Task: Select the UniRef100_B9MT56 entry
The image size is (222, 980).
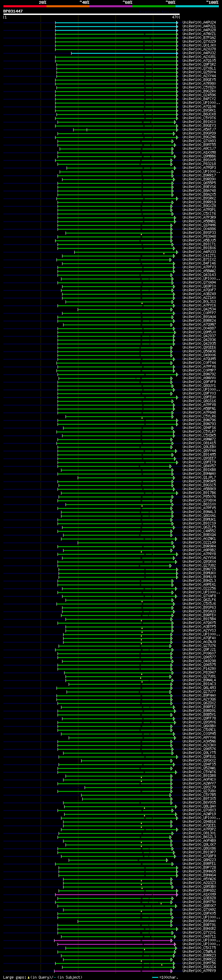Action: coord(199,963)
